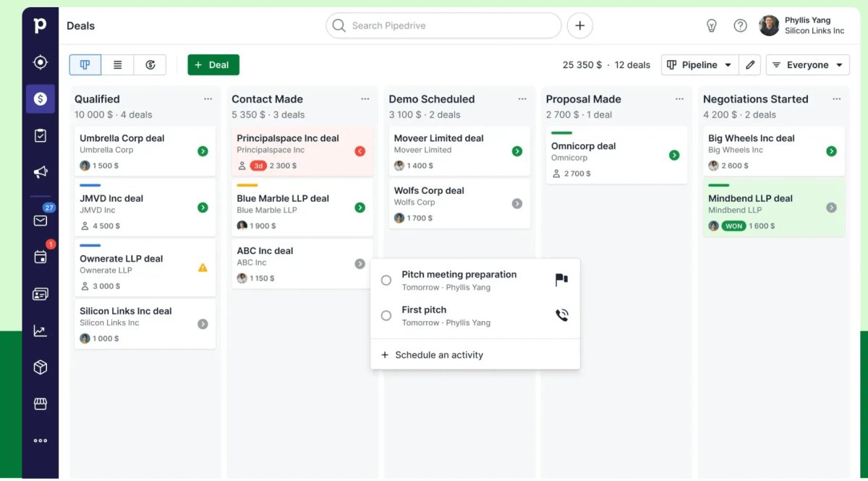
Task: Open Negotiations Started column options menu
Action: pyautogui.click(x=837, y=99)
